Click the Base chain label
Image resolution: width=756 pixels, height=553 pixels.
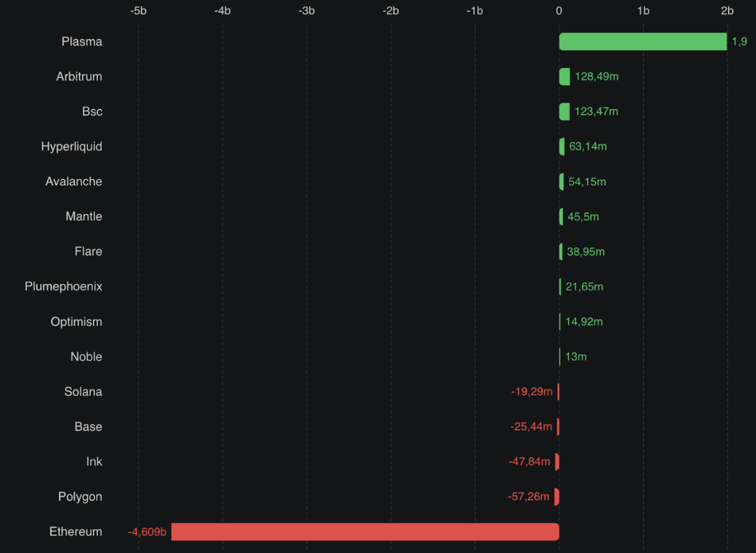pos(88,426)
